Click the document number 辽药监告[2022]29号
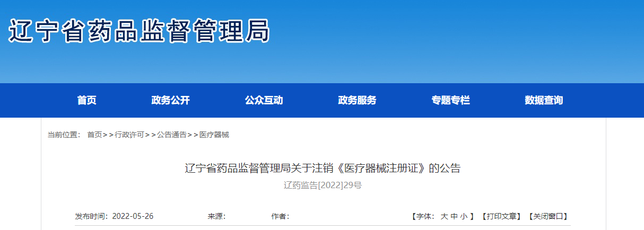This screenshot has height=230, width=644. point(323,185)
